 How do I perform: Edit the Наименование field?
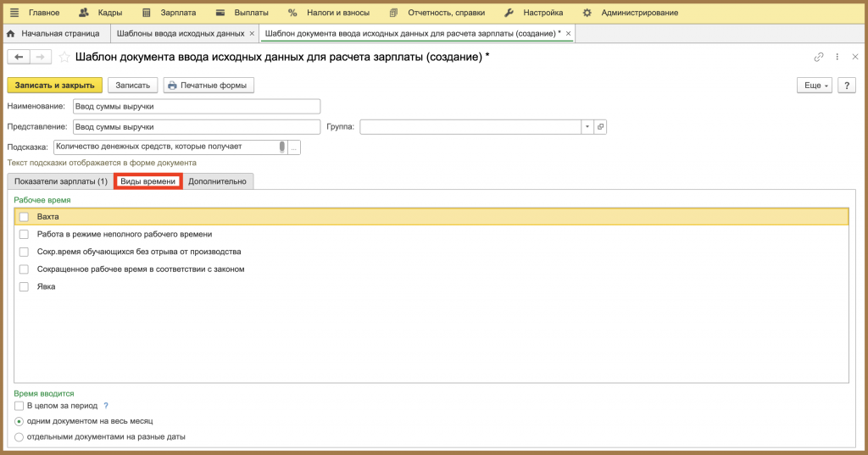tap(197, 106)
